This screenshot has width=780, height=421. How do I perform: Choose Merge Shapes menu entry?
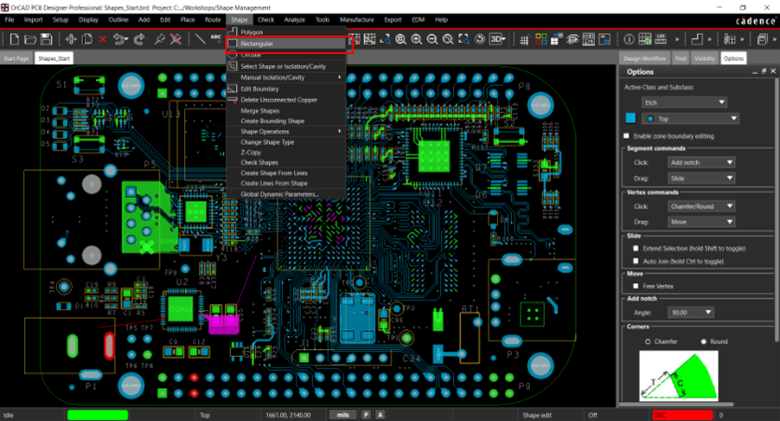coord(286,111)
